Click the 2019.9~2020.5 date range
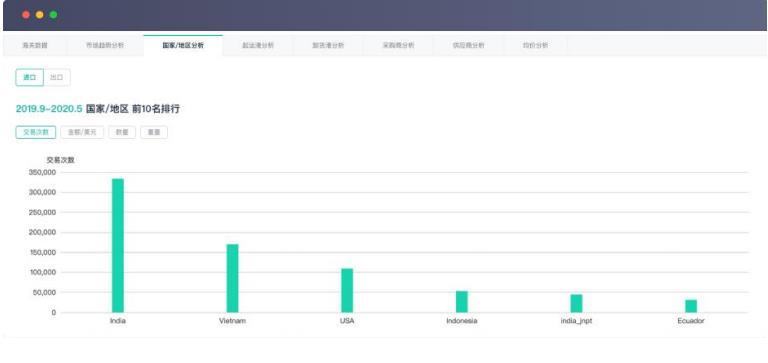The height and width of the screenshot is (363, 768). click(x=49, y=109)
